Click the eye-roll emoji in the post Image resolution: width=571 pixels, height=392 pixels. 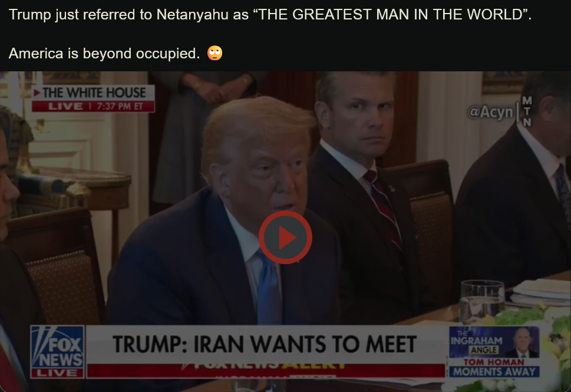point(215,53)
